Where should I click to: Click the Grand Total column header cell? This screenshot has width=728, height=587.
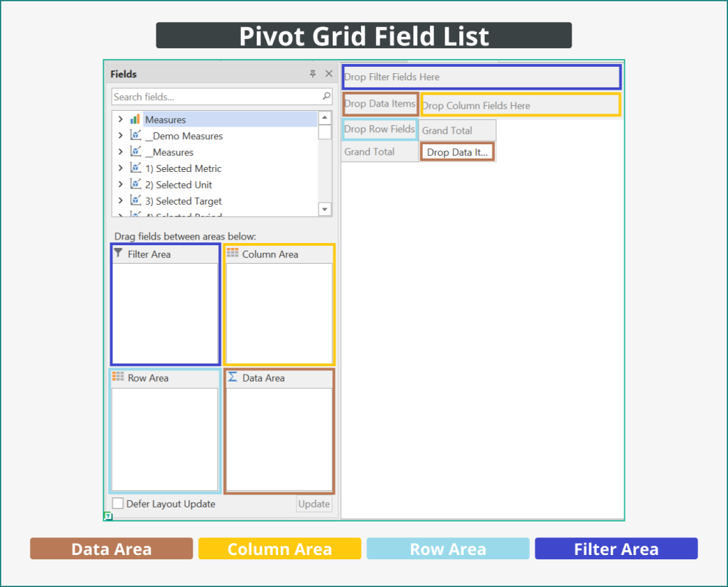(x=457, y=129)
